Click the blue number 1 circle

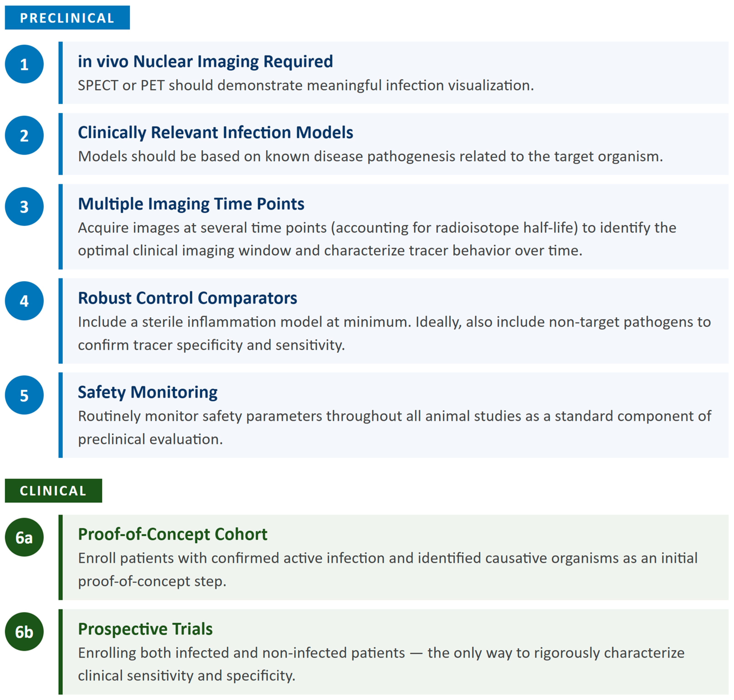pos(24,64)
